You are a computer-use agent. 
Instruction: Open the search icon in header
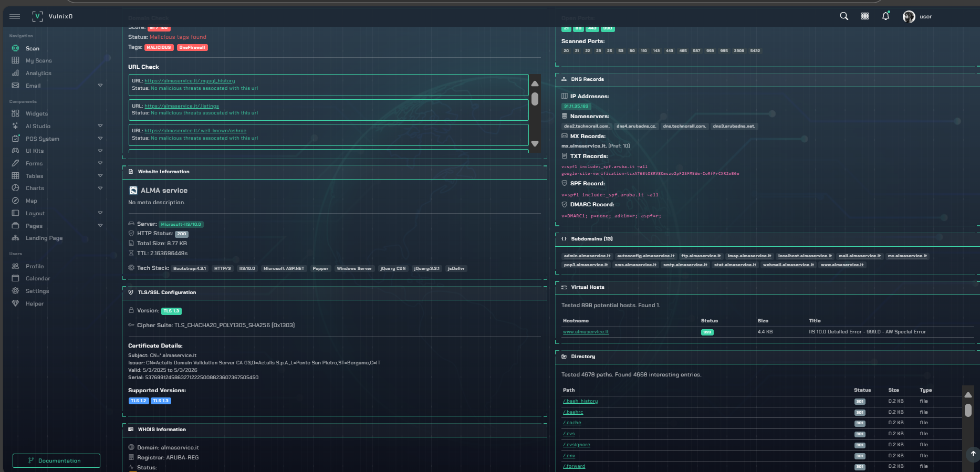pyautogui.click(x=844, y=16)
